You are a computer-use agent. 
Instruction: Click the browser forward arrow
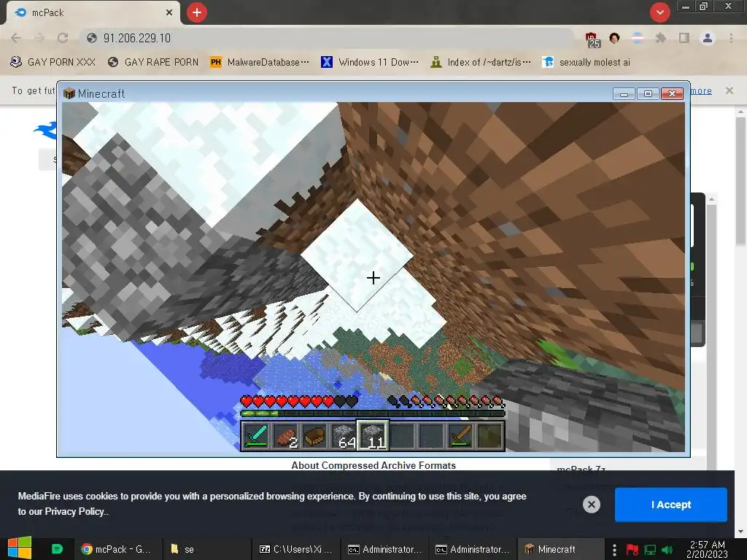(39, 38)
